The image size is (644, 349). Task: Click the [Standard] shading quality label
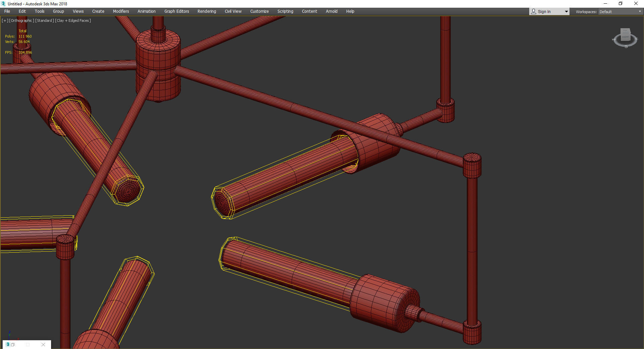coord(44,20)
